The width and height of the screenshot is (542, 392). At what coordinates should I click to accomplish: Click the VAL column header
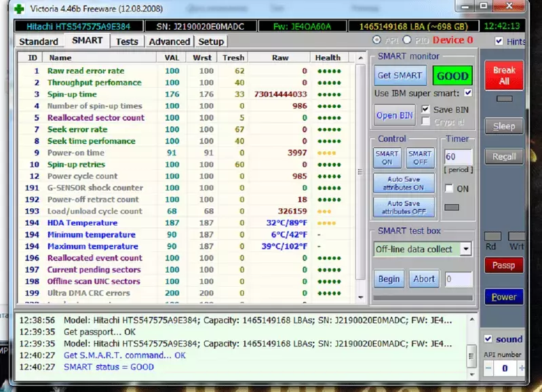(x=172, y=58)
